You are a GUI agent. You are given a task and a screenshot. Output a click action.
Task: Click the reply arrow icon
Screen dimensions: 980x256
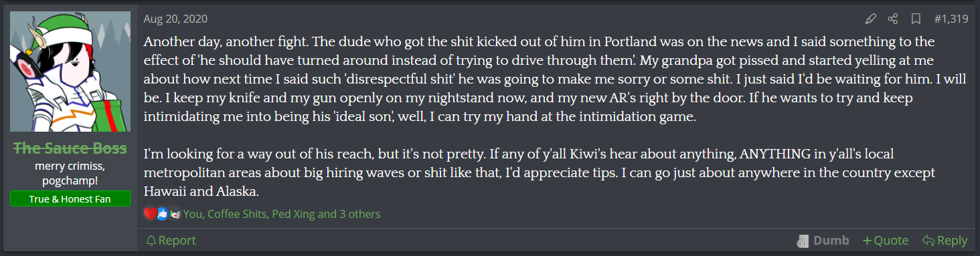(x=928, y=241)
